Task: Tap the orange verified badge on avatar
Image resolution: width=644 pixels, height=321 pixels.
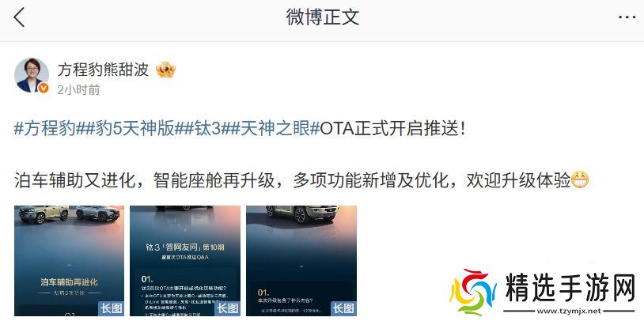Action: tap(44, 88)
